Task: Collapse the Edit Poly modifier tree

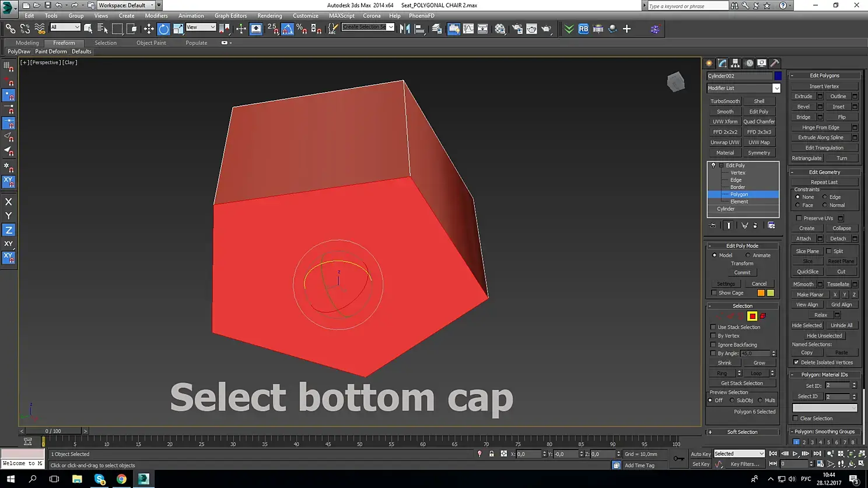Action: (x=722, y=166)
